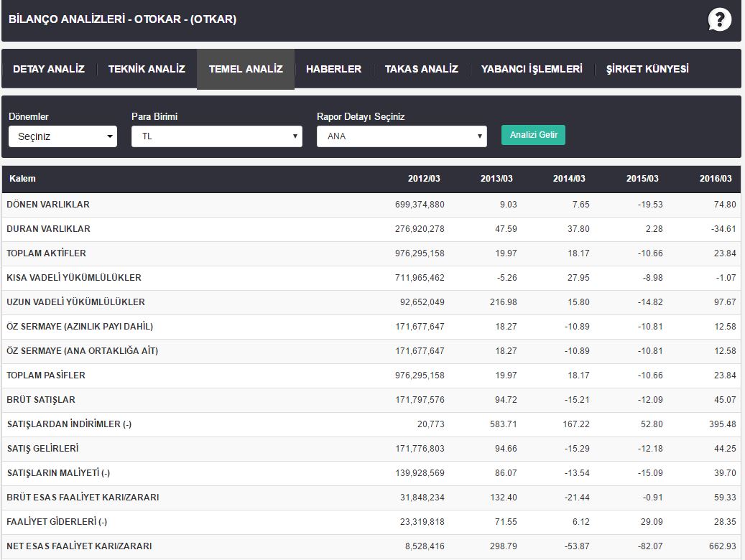Click the value 276,920,278

pyautogui.click(x=420, y=229)
